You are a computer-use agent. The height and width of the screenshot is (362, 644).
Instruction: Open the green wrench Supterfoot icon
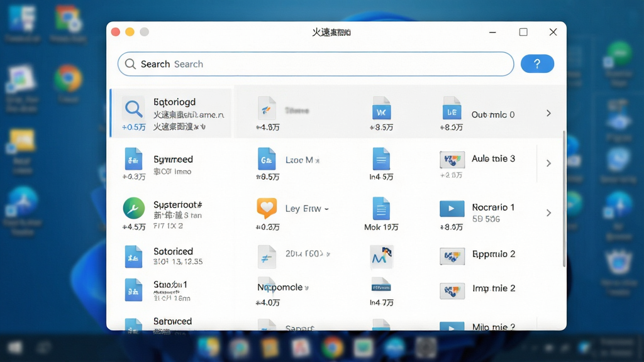133,208
